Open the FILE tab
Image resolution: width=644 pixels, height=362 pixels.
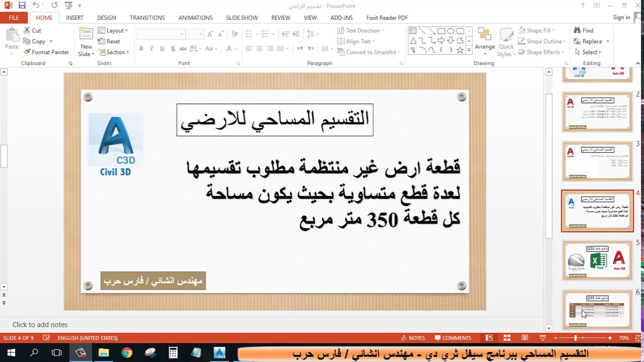14,18
